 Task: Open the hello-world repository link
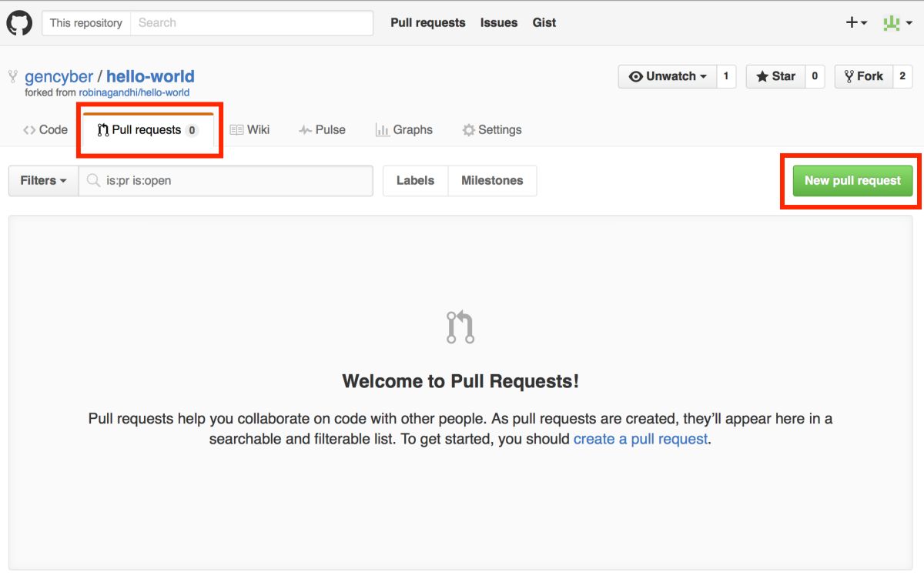(150, 76)
